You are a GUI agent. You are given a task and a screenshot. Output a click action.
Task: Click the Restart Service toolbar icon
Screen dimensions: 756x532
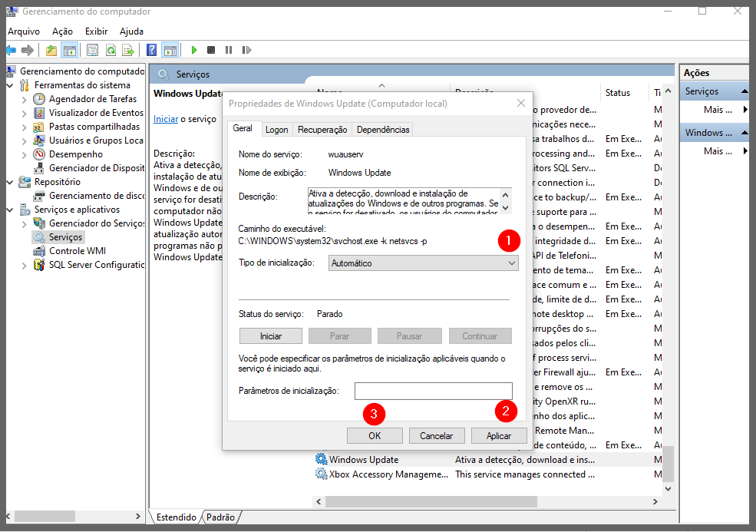coord(246,50)
